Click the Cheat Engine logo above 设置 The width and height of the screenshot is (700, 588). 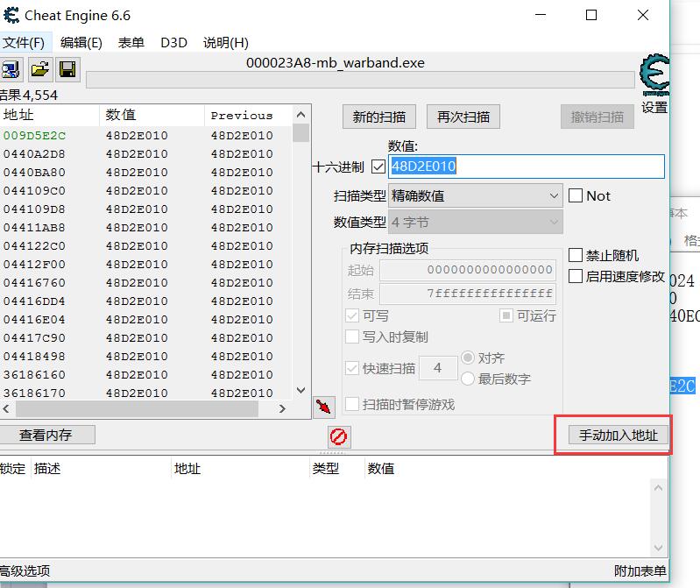pos(654,74)
